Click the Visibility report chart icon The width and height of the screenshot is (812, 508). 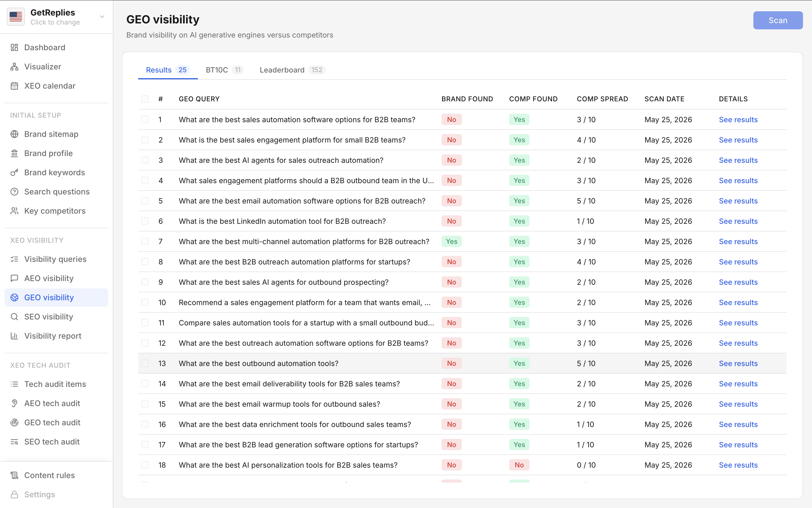(14, 336)
